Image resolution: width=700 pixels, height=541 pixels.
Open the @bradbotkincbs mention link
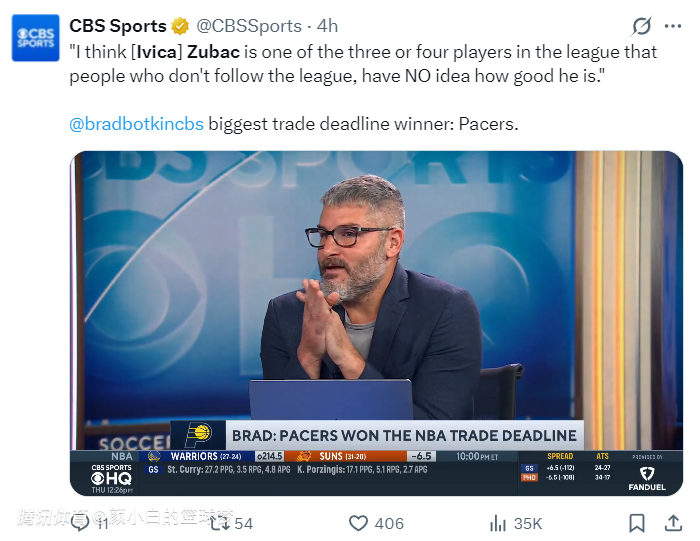pyautogui.click(x=136, y=124)
